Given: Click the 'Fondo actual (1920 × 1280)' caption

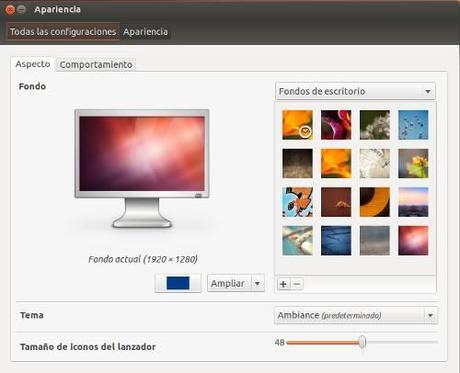Looking at the screenshot, I should [x=143, y=259].
